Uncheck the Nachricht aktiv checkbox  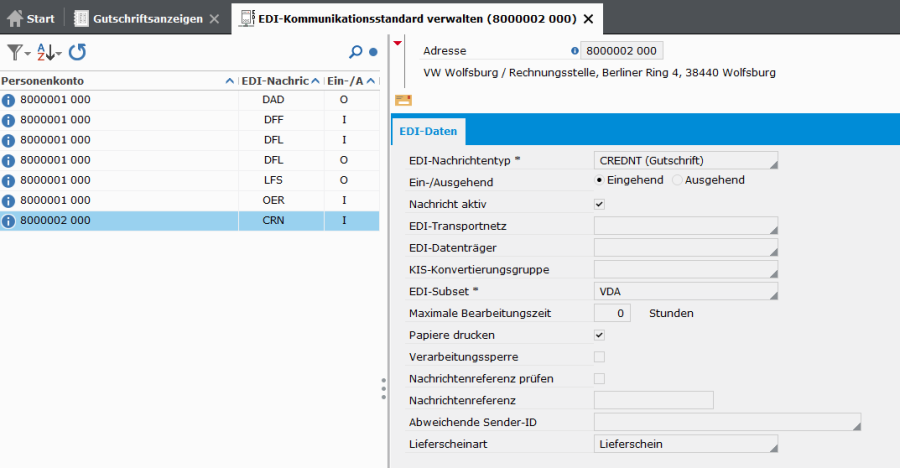(x=599, y=204)
